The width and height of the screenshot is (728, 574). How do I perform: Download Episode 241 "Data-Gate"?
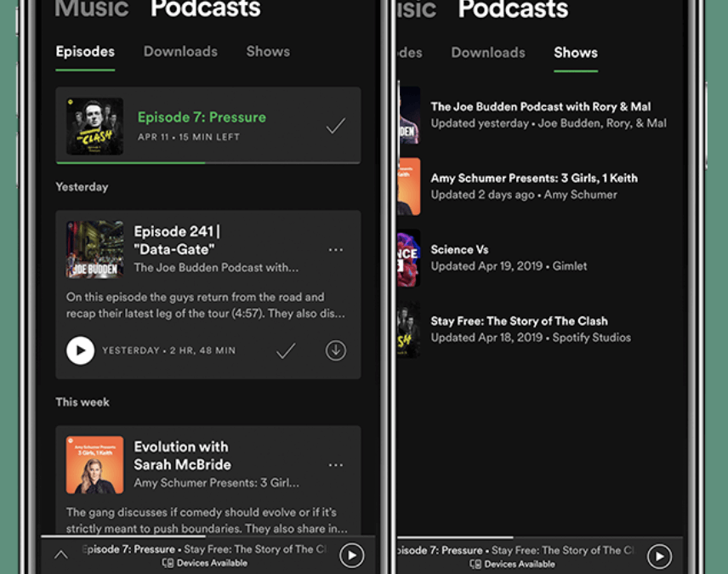click(x=336, y=350)
